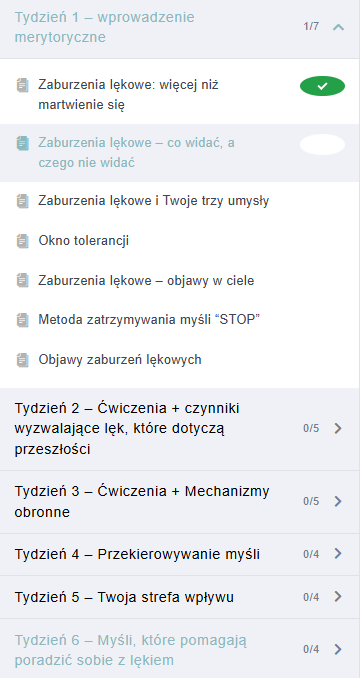360x678 pixels.
Task: Expand Tydzień 4 Przekierowywanie myśli chevron
Action: 338,553
